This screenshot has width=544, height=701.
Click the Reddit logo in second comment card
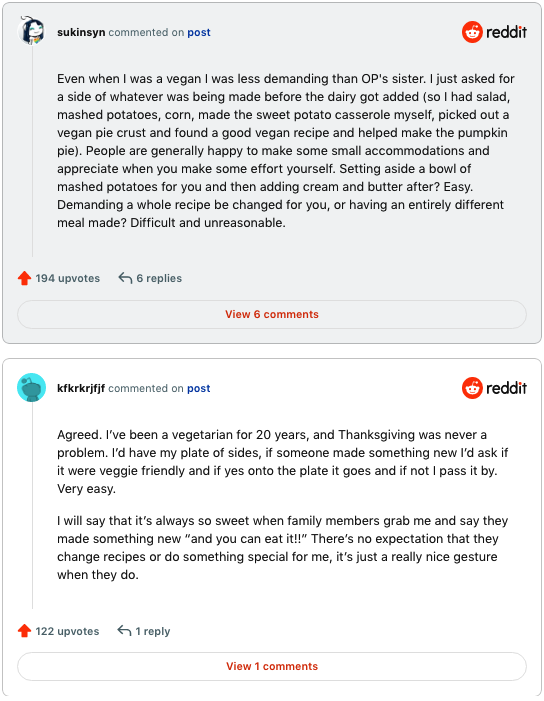494,388
